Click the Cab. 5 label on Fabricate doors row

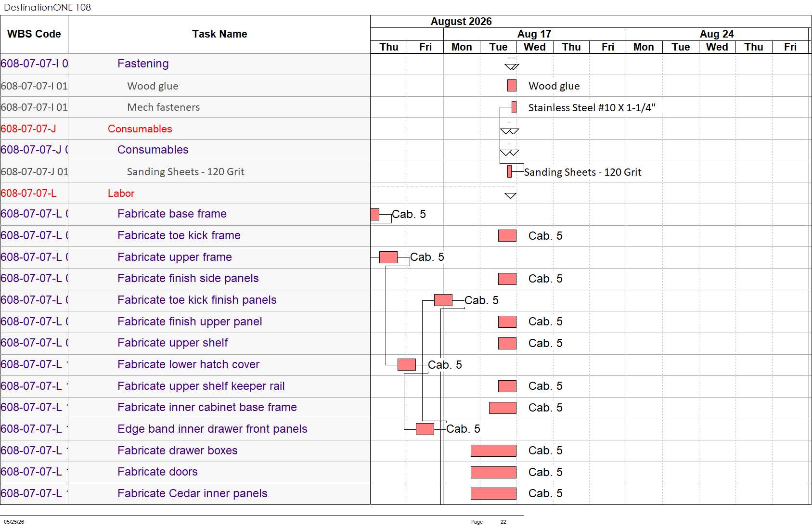[x=545, y=472]
